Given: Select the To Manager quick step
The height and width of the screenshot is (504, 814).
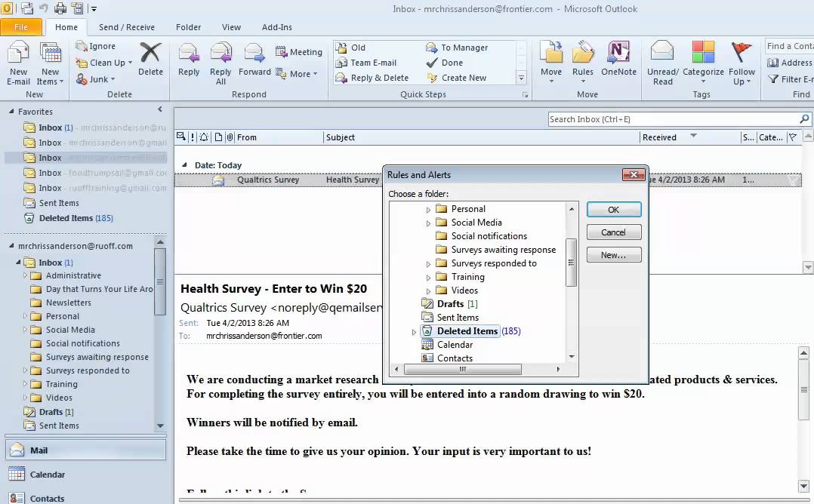Looking at the screenshot, I should tap(457, 48).
